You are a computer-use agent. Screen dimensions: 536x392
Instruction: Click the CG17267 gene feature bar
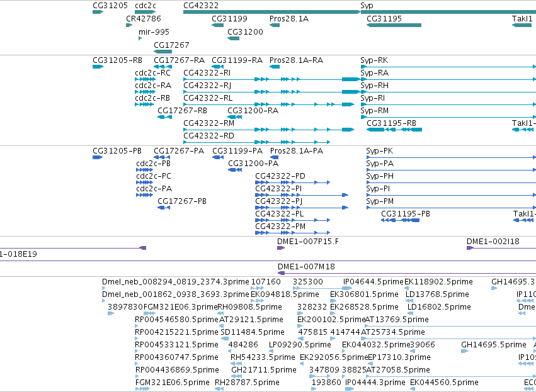163,52
